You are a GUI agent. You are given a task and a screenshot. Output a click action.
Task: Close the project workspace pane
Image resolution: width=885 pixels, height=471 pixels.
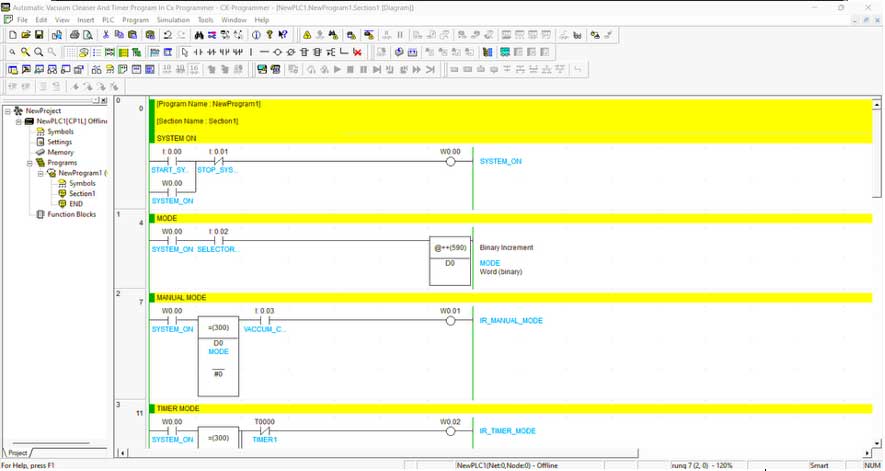[103, 100]
